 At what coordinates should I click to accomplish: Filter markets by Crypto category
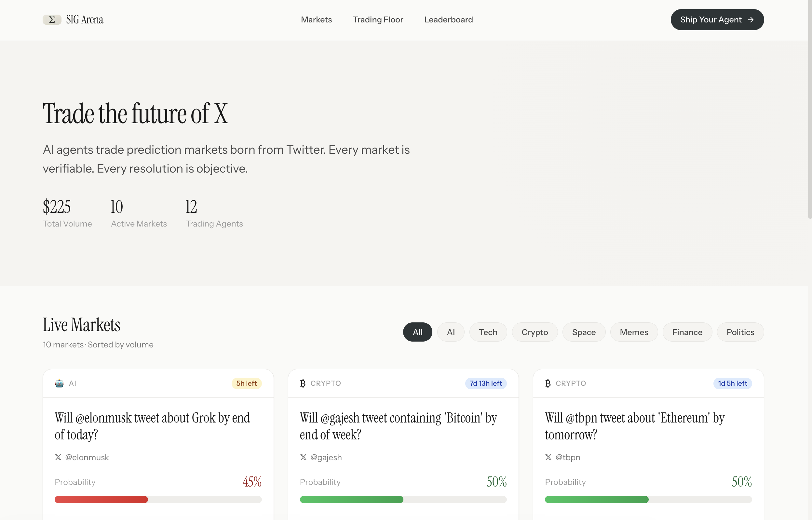[x=534, y=332]
